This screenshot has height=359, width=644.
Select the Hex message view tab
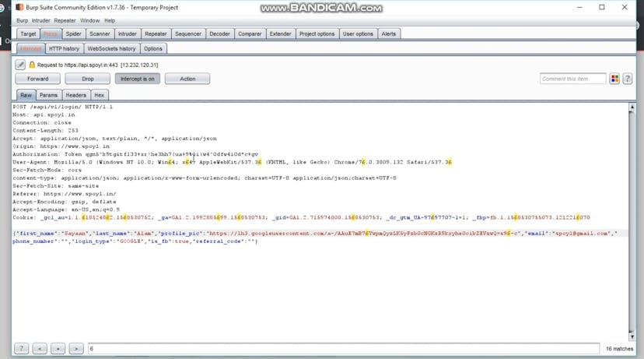pyautogui.click(x=100, y=95)
